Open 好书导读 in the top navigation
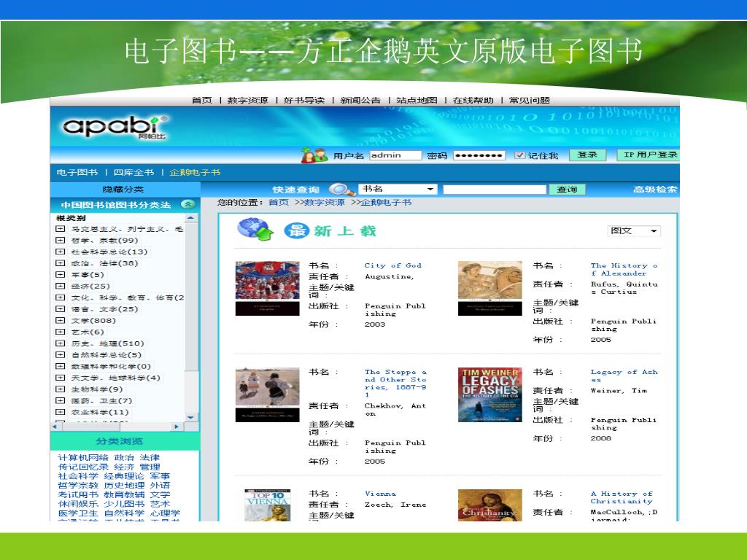747x560 pixels. pyautogui.click(x=304, y=100)
